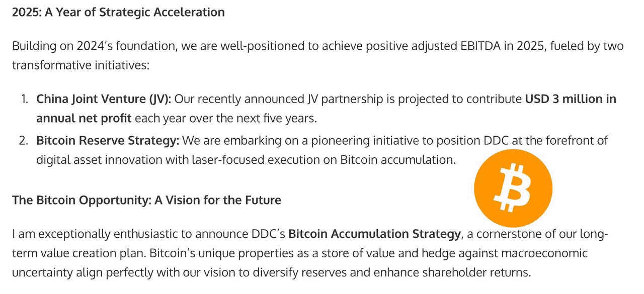
Task: Click the list number "2."
Action: (24, 140)
